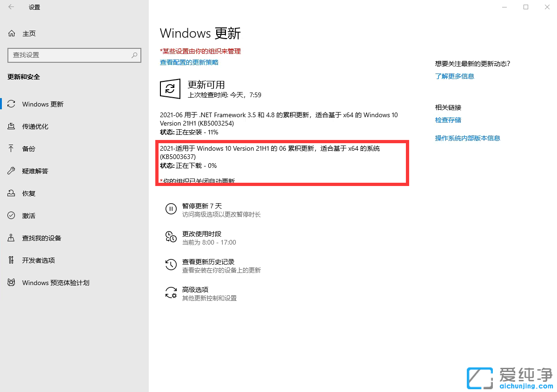557x392 pixels.
Task: Click the 状态: 正在安装 - 11% status
Action: tap(189, 132)
